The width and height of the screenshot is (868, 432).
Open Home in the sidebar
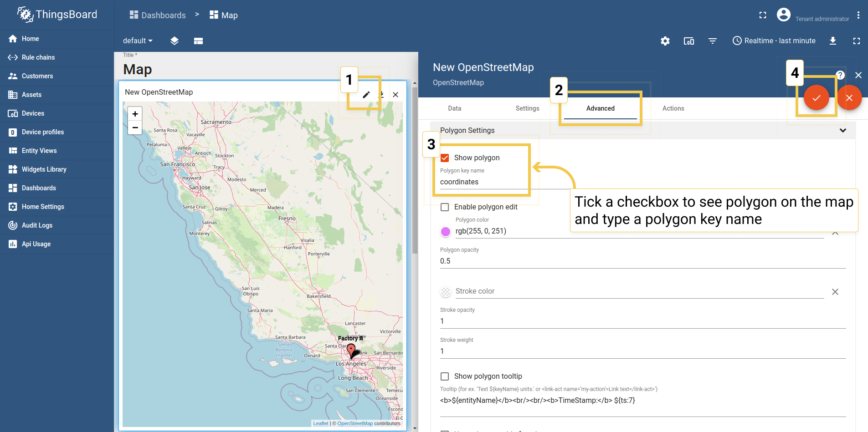(56, 39)
